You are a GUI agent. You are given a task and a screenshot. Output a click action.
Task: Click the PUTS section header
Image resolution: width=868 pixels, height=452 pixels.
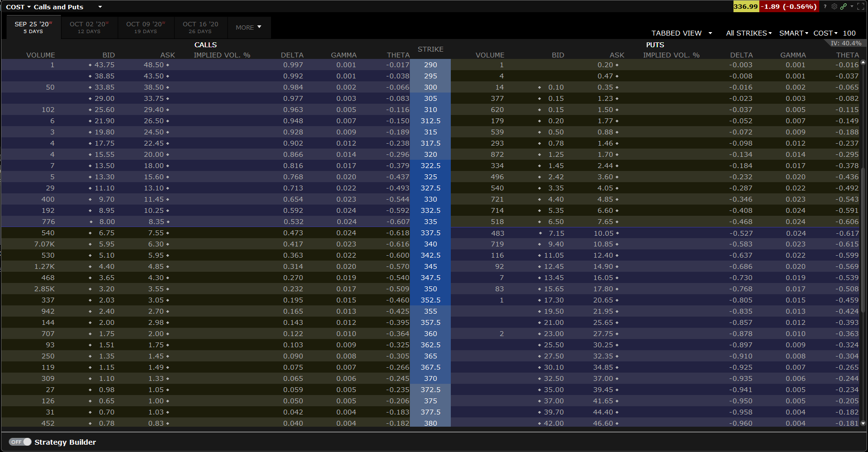click(655, 45)
